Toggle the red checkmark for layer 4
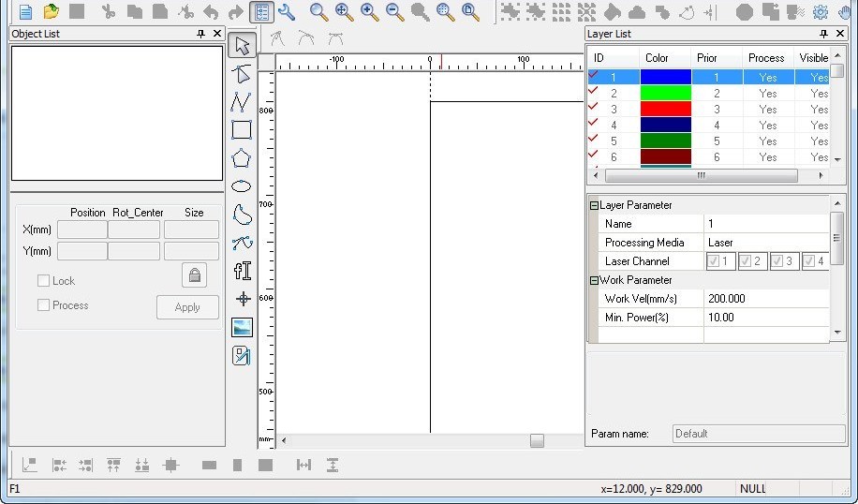This screenshot has height=504, width=858. pos(593,123)
